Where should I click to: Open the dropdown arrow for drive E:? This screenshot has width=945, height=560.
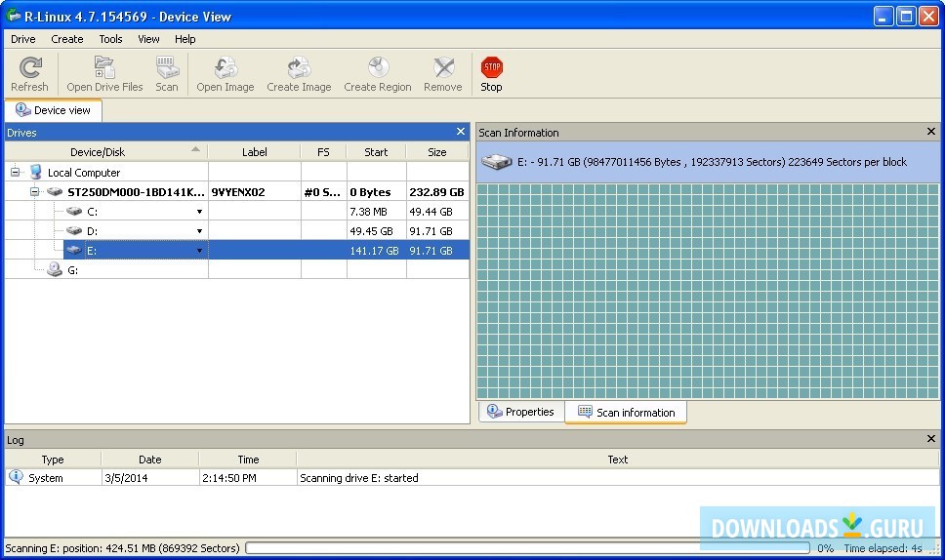pyautogui.click(x=199, y=251)
